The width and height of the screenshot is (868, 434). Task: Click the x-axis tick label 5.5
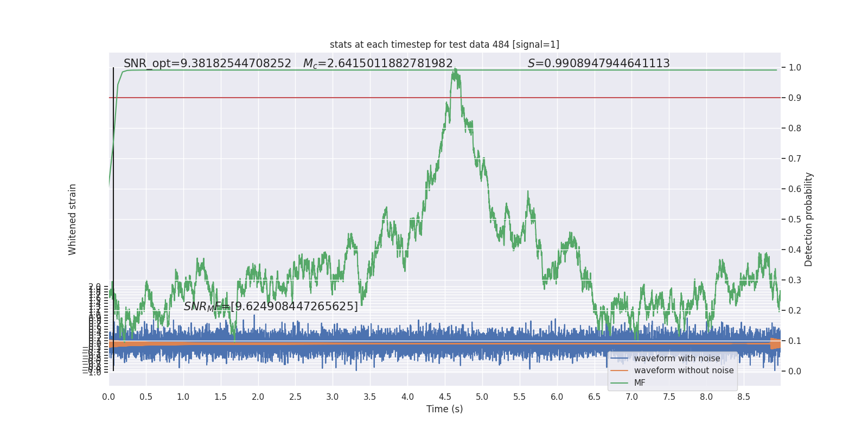[x=520, y=397]
